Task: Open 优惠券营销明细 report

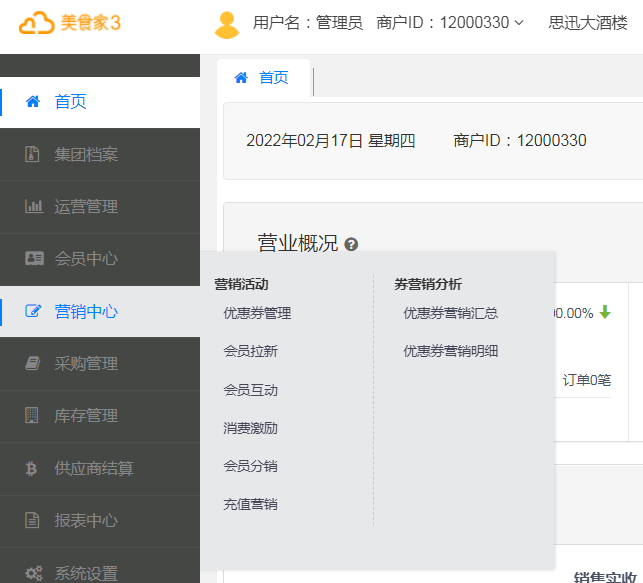Action: coord(450,351)
